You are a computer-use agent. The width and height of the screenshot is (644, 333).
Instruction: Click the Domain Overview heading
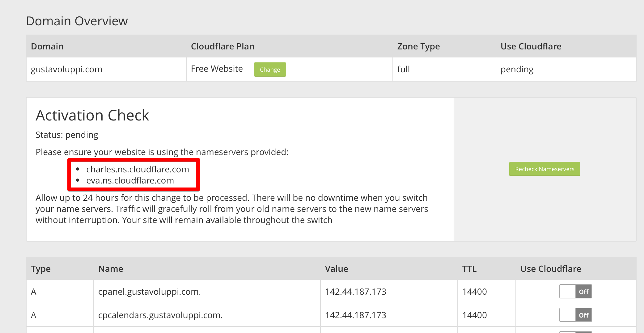tap(77, 21)
